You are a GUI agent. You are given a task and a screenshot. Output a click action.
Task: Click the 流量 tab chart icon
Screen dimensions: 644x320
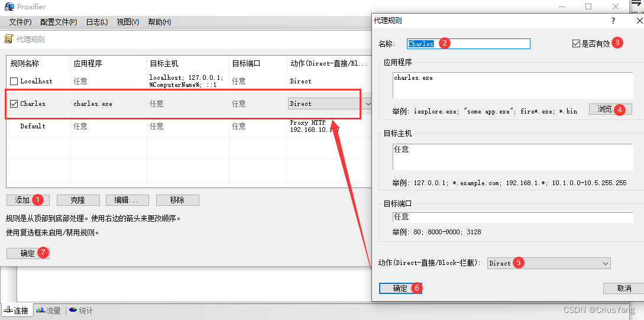coord(40,310)
